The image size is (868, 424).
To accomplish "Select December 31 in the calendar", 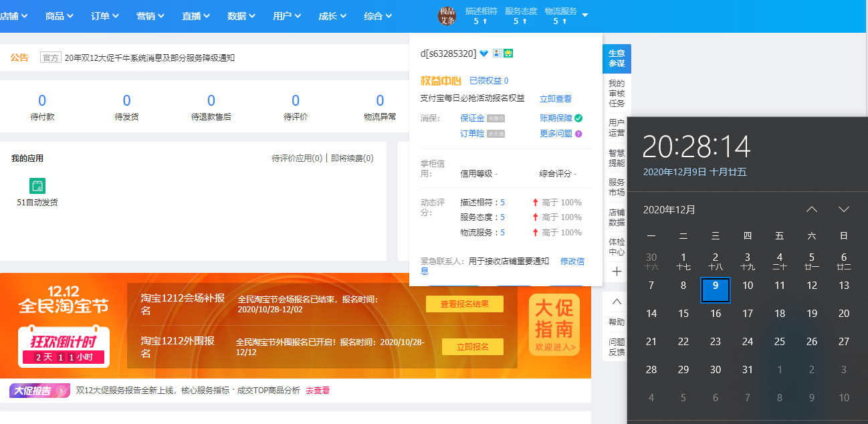I will [x=748, y=370].
